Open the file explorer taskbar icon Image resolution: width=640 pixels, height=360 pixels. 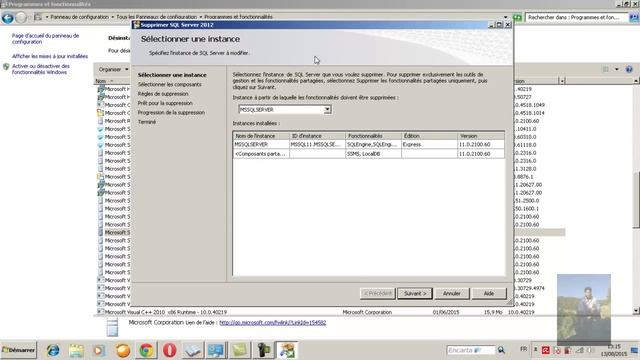click(76, 350)
